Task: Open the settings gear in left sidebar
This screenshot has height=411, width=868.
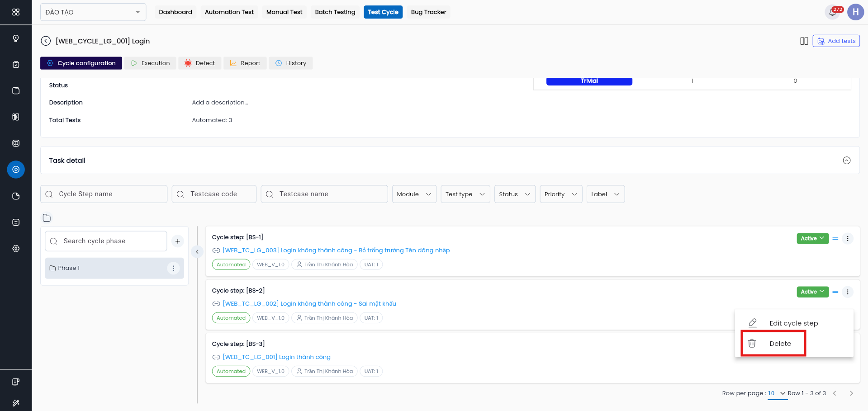Action: [16, 249]
